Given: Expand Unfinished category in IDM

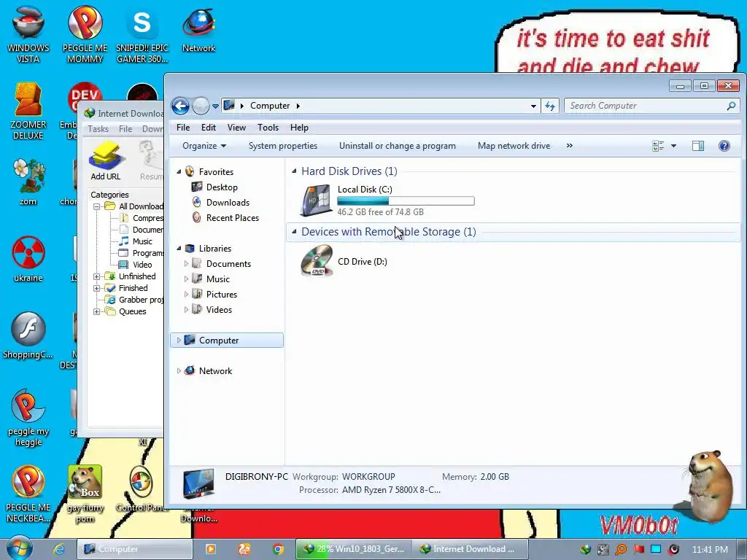Looking at the screenshot, I should coord(97,276).
